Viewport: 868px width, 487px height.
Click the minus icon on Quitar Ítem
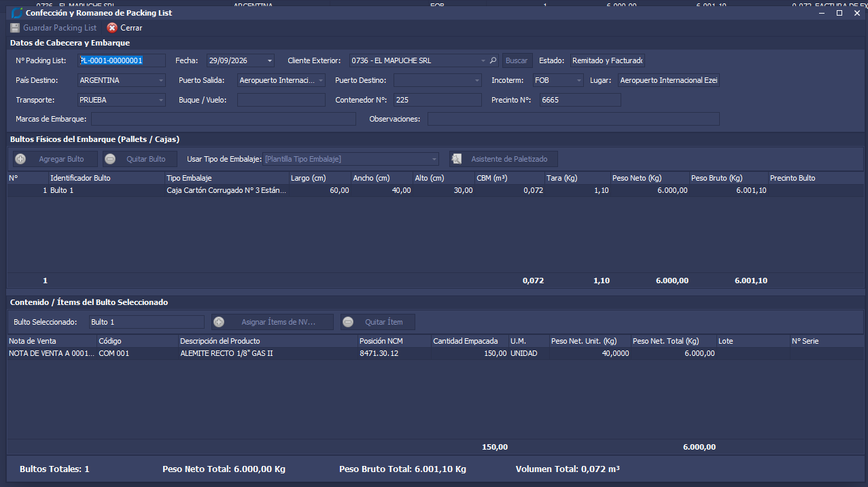(x=348, y=322)
